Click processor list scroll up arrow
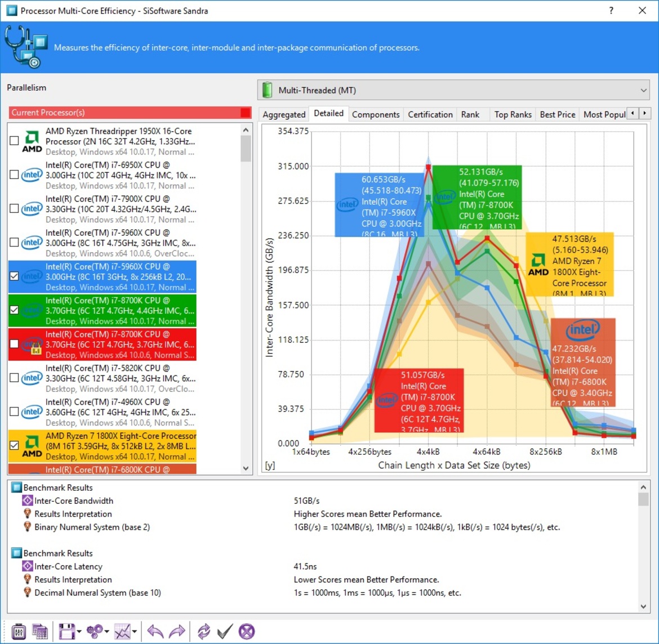Screen dimensions: 659x644 click(246, 130)
